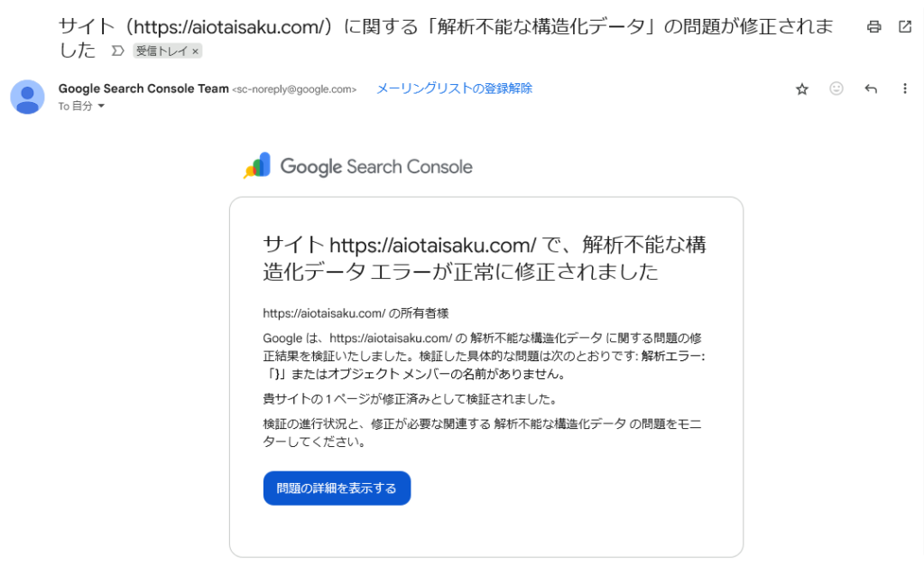Click the aiotaisaku.com link in the owner greeting
Image resolution: width=924 pixels, height=568 pixels.
[324, 313]
